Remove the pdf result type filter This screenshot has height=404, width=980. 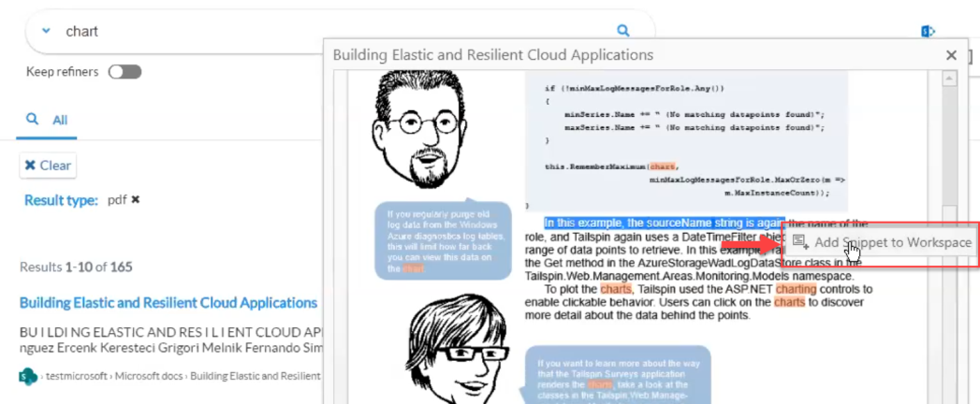point(136,199)
